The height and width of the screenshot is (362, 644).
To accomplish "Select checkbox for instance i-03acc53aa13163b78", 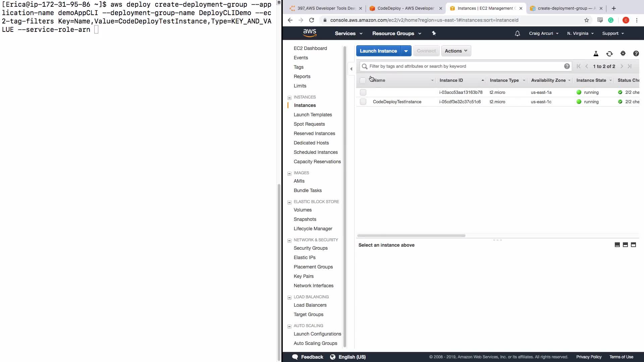I will (363, 93).
